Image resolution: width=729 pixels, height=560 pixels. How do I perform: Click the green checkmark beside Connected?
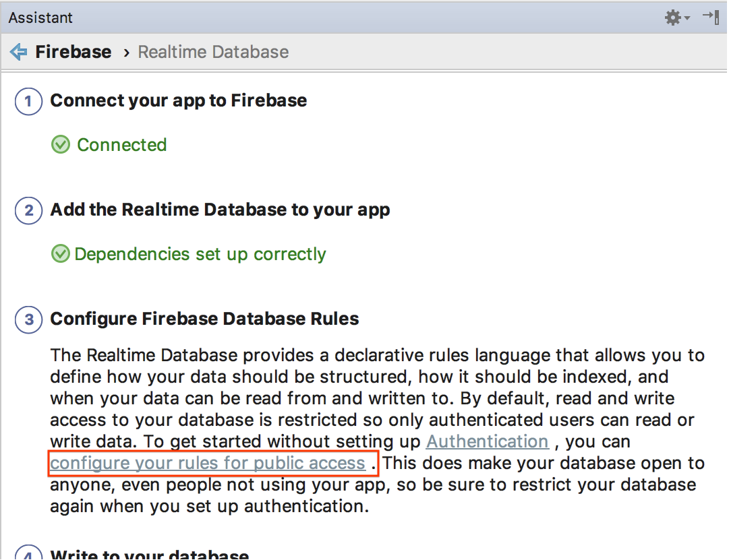[61, 145]
